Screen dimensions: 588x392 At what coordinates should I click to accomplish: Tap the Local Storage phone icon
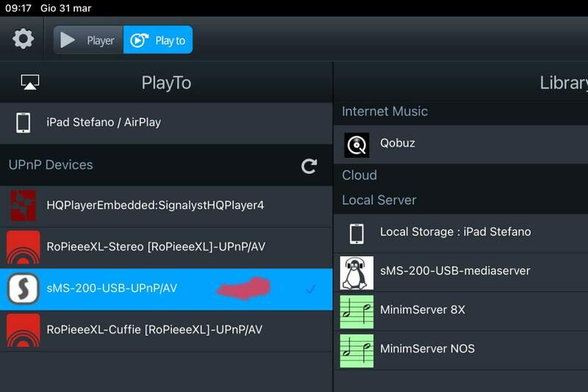coord(356,233)
